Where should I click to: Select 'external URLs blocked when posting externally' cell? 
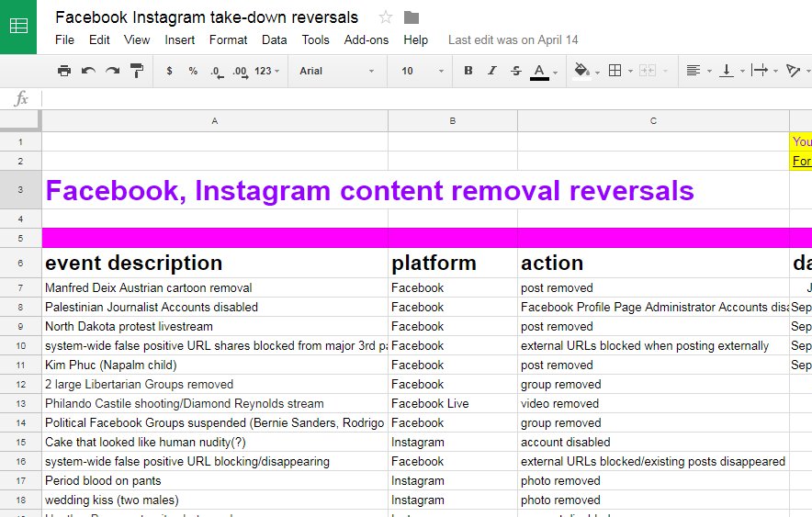pyautogui.click(x=653, y=345)
